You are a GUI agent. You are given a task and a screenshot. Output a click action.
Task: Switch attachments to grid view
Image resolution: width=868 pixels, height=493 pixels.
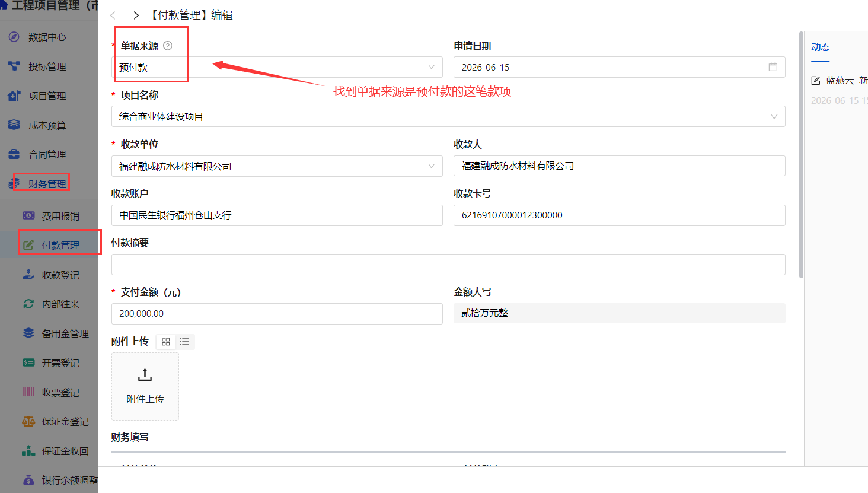coord(166,342)
